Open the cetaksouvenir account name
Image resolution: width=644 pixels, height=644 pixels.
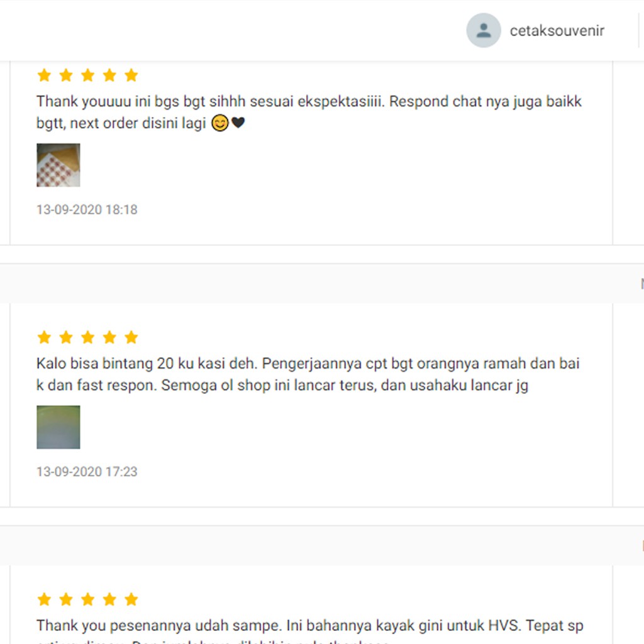coord(557,31)
